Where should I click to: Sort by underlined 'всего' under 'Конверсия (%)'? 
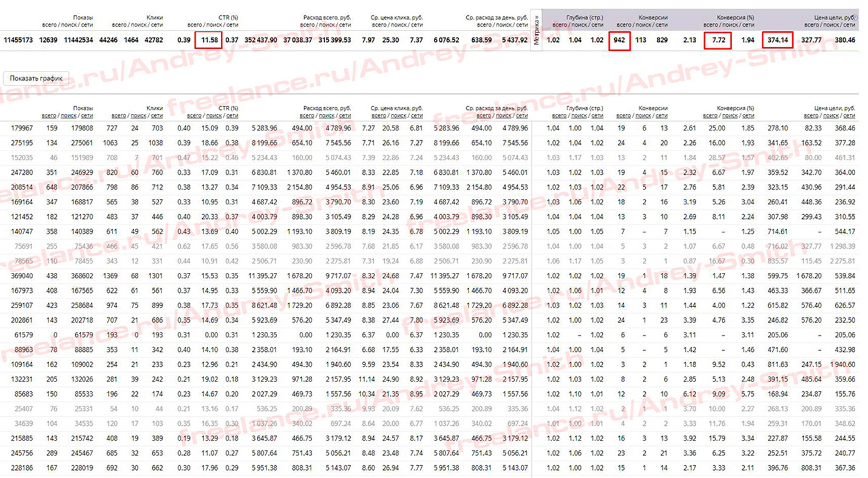click(710, 115)
